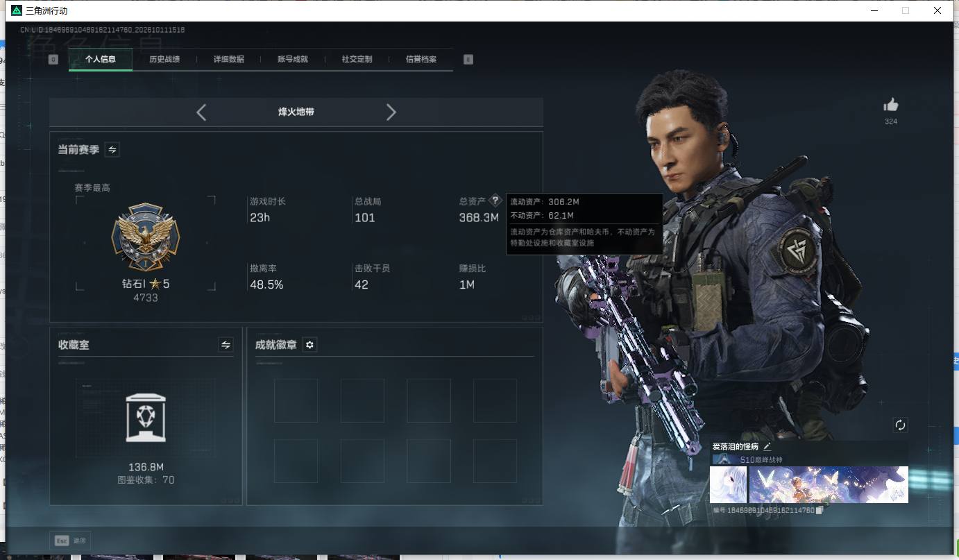
Task: Click the 总战局 value 101
Action: click(365, 218)
